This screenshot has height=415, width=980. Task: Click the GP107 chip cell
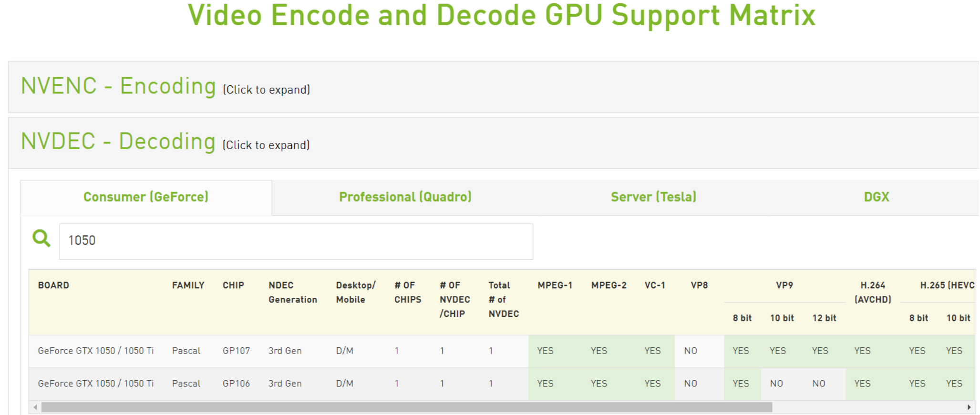click(x=236, y=351)
